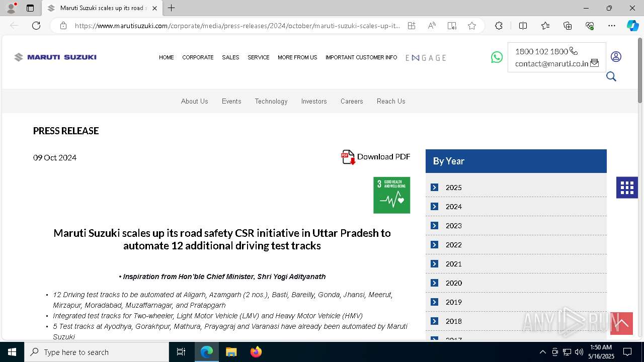The image size is (644, 362).
Task: Launch Copilot in Edge
Action: tap(632, 26)
